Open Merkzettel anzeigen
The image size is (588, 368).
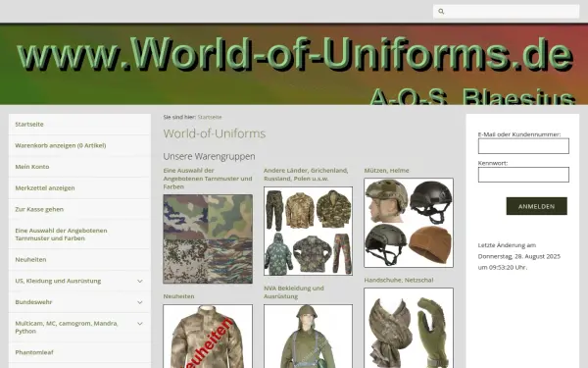point(45,188)
